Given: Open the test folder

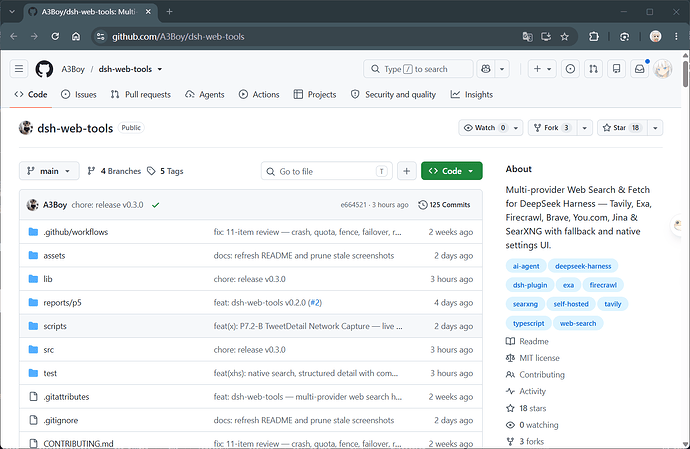Looking at the screenshot, I should tap(50, 373).
